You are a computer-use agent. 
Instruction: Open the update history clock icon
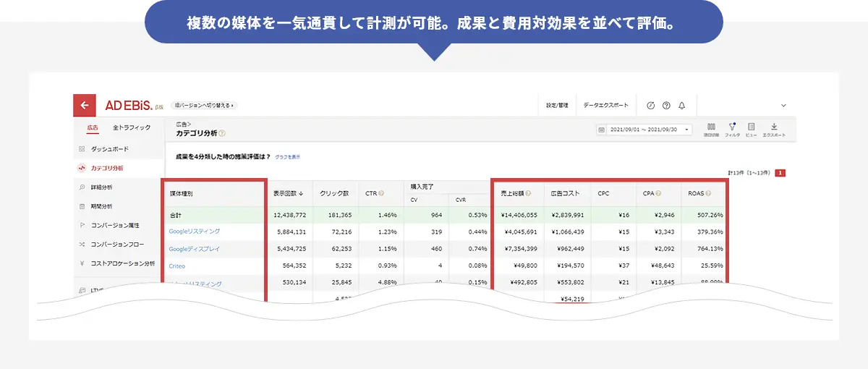pos(650,105)
